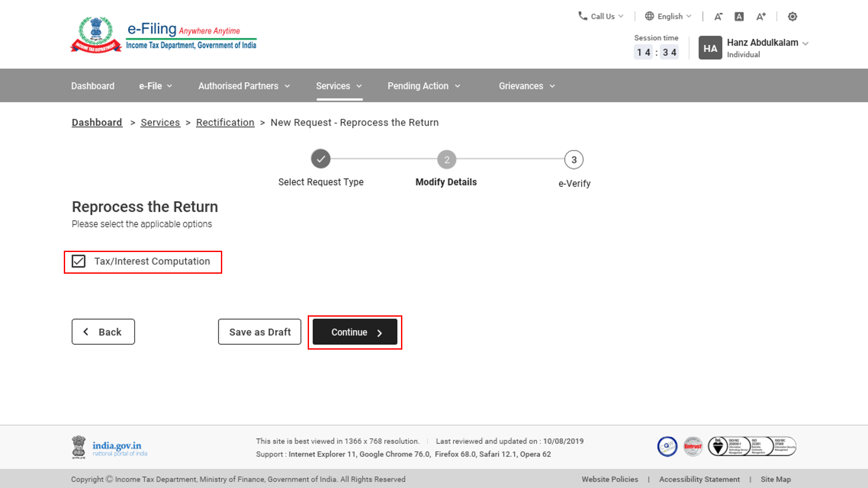Click the HA user avatar icon
The image size is (868, 488).
pyautogui.click(x=710, y=47)
